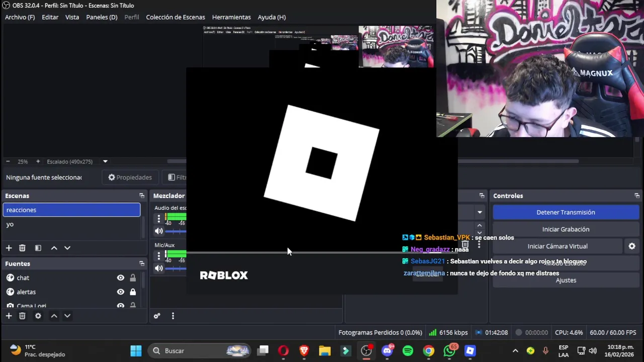Mute Audio del escritorio speaker
This screenshot has height=362, width=644.
tap(158, 231)
